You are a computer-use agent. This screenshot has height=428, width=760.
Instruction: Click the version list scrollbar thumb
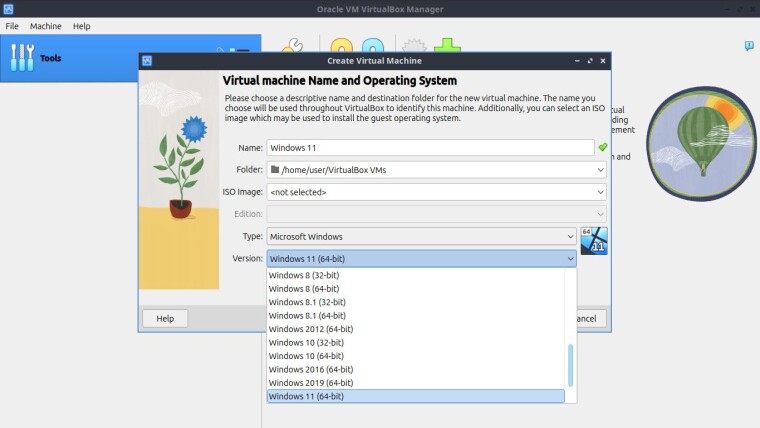570,365
